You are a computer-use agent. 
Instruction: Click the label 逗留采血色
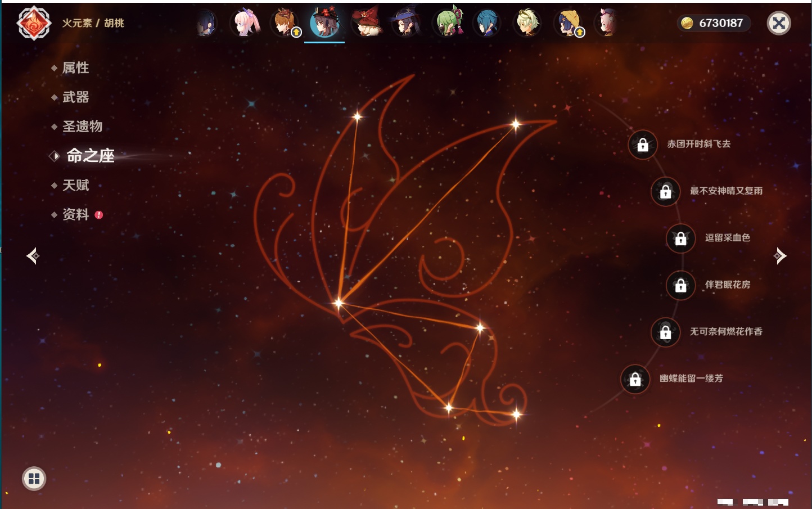728,237
